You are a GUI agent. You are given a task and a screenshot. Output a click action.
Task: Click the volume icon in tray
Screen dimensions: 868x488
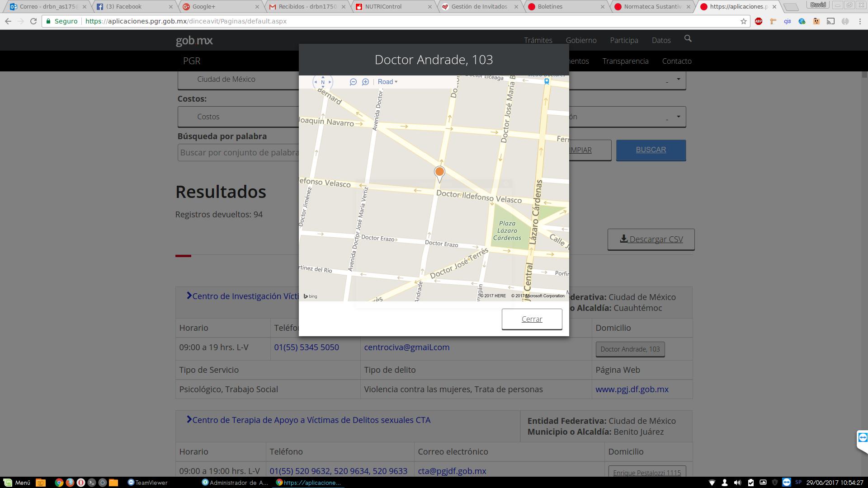pyautogui.click(x=737, y=483)
